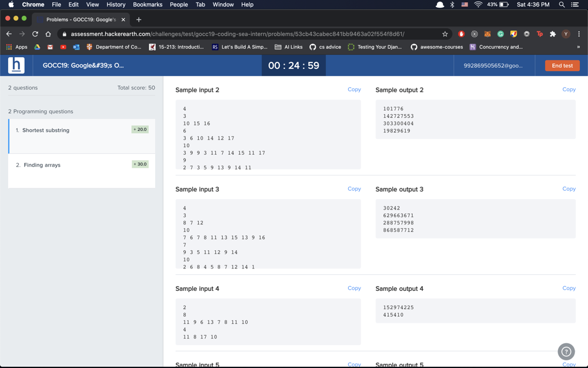Copy Sample output 3
The width and height of the screenshot is (588, 368).
coord(569,188)
